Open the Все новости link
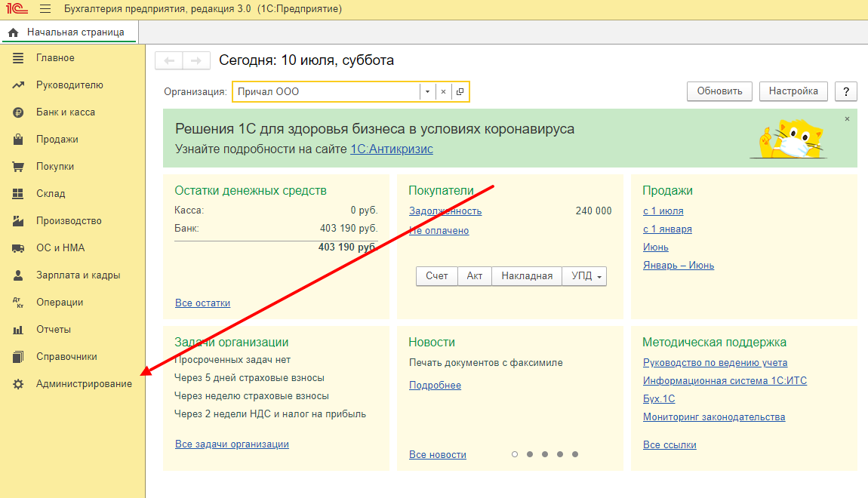Screen dimensions: 868x498 click(x=437, y=455)
